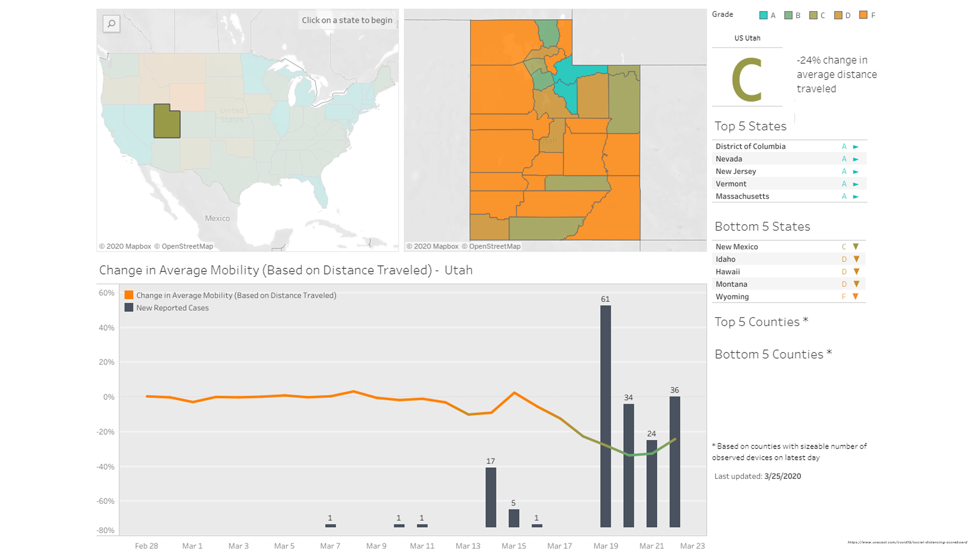Screen dimensions: 980x551
Task: Select grade F legend swatch
Action: tap(863, 15)
